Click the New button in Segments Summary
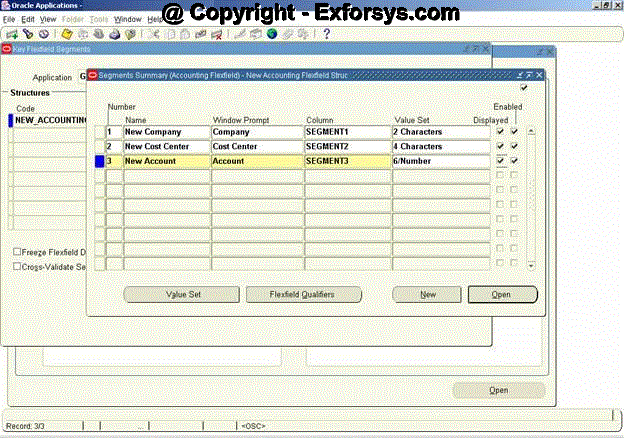Image resolution: width=624 pixels, height=438 pixels. [x=427, y=295]
